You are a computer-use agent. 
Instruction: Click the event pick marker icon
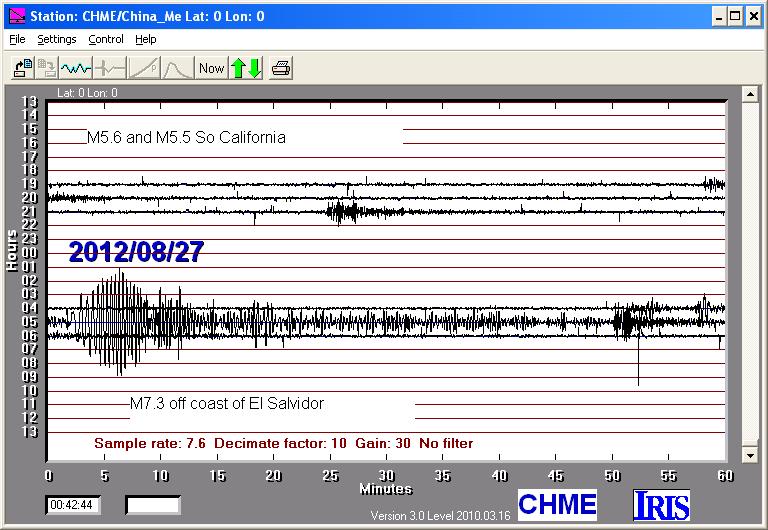coord(109,68)
